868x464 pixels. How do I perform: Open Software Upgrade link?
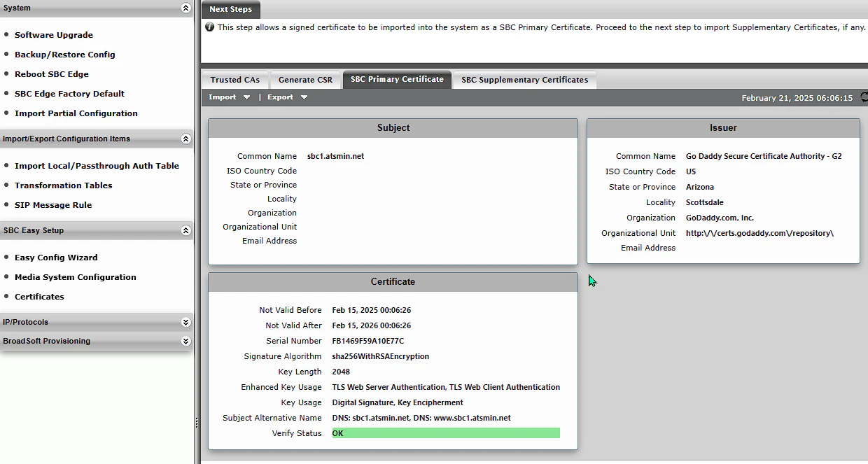tap(54, 35)
